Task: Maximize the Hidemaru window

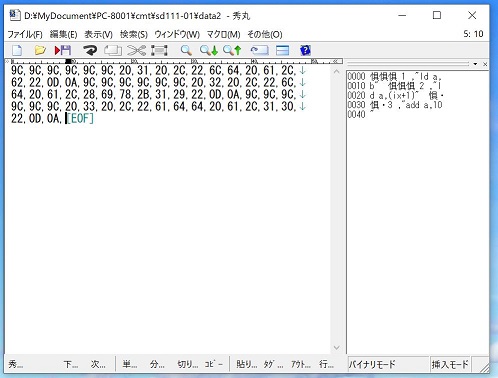Action: 437,15
